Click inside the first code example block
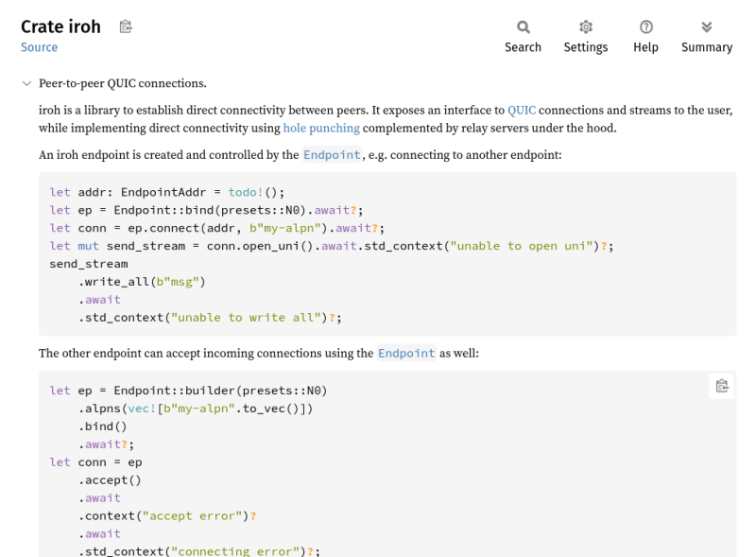 pyautogui.click(x=387, y=254)
